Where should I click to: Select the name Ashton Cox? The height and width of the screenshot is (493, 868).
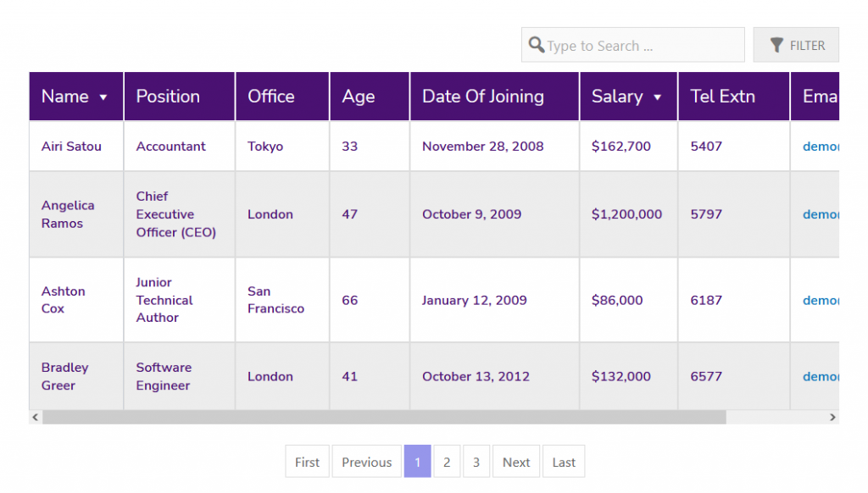pyautogui.click(x=63, y=300)
